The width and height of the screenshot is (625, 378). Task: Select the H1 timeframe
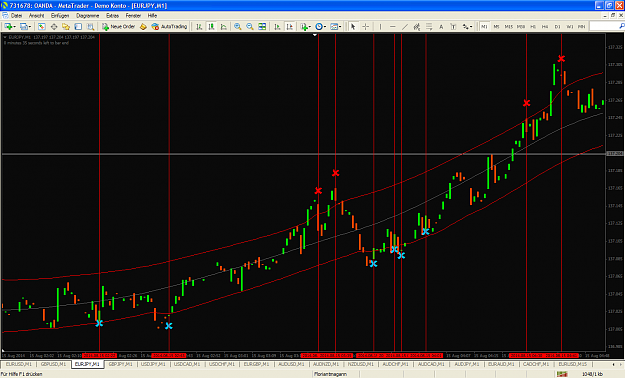click(x=533, y=26)
